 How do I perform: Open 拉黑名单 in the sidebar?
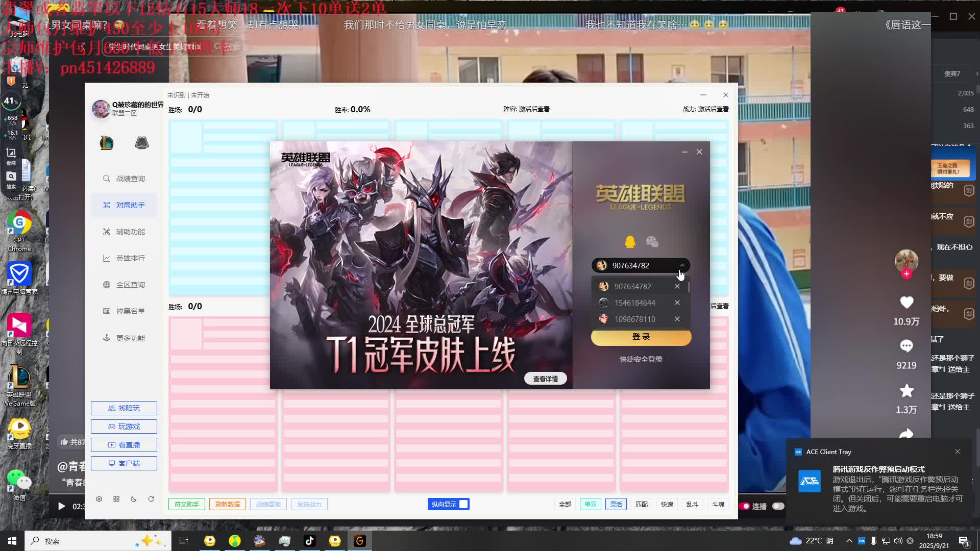click(124, 311)
